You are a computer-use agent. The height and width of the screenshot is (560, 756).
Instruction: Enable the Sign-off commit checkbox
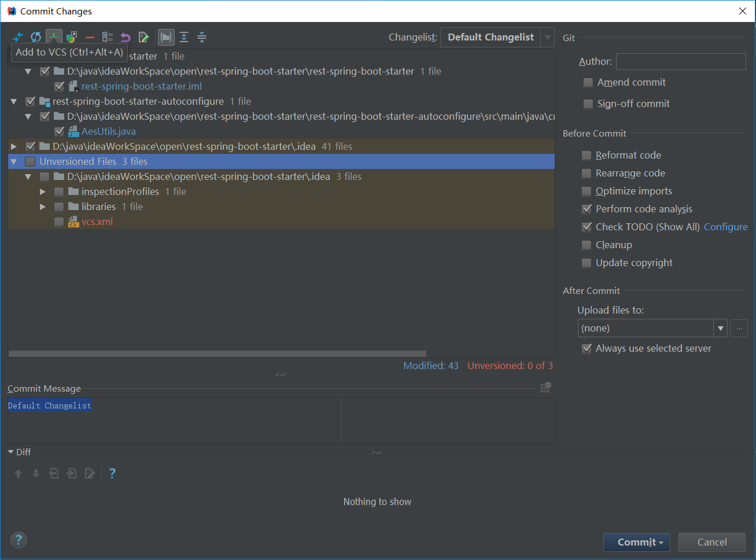588,104
